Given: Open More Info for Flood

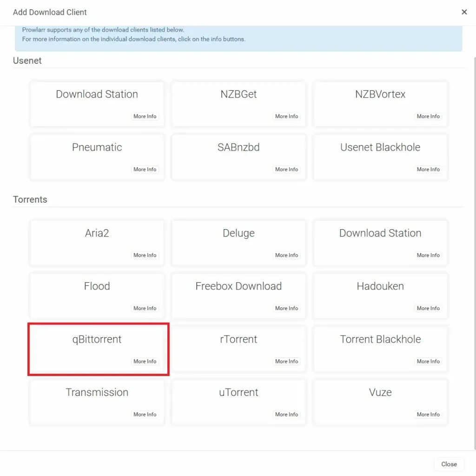Looking at the screenshot, I should (x=145, y=308).
